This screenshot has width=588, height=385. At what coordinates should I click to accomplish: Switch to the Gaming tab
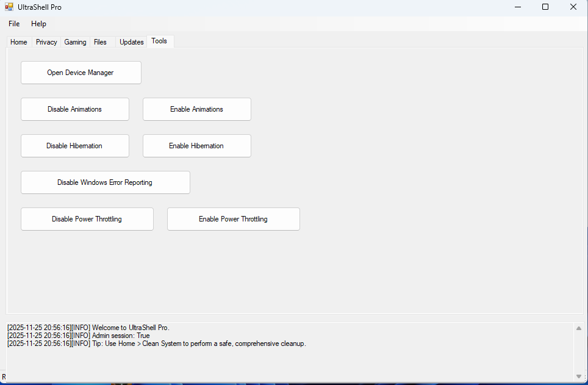point(75,42)
